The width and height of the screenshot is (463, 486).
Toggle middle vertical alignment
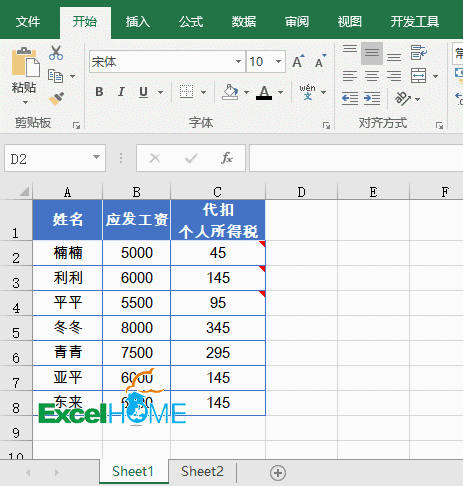click(372, 53)
